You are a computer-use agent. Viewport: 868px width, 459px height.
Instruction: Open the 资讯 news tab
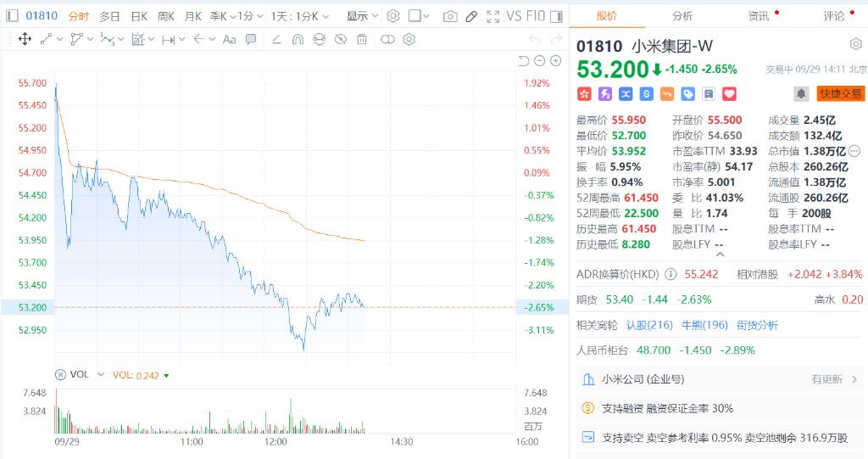tap(759, 16)
